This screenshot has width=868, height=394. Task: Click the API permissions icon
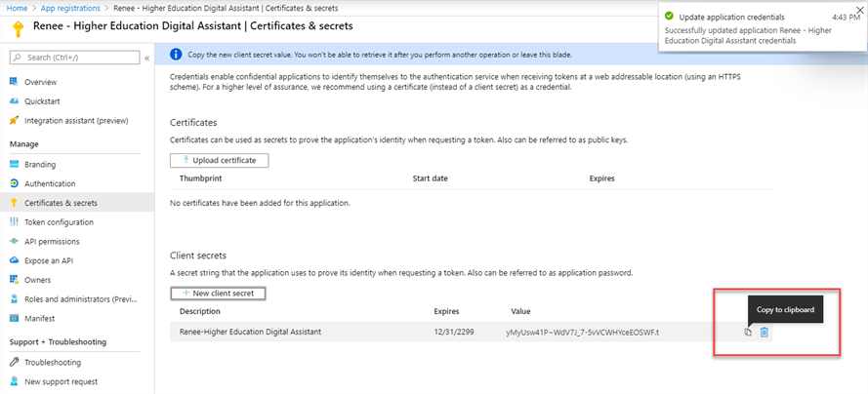(15, 242)
